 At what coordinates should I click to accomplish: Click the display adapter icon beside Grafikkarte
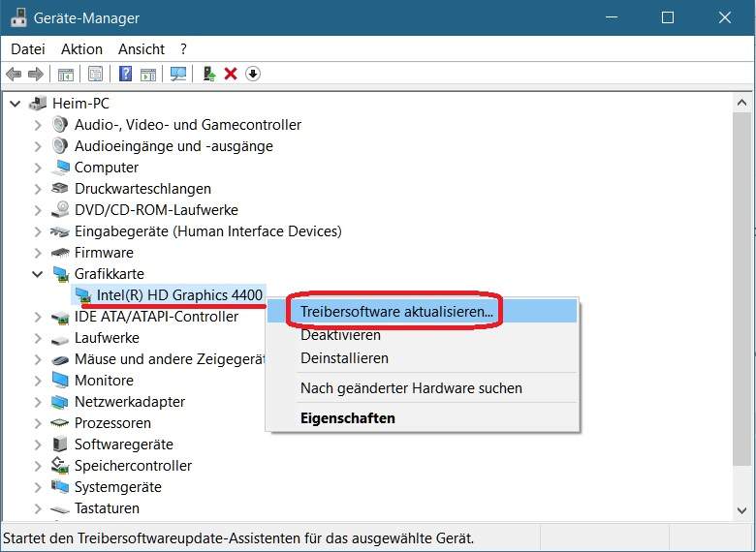pyautogui.click(x=60, y=274)
